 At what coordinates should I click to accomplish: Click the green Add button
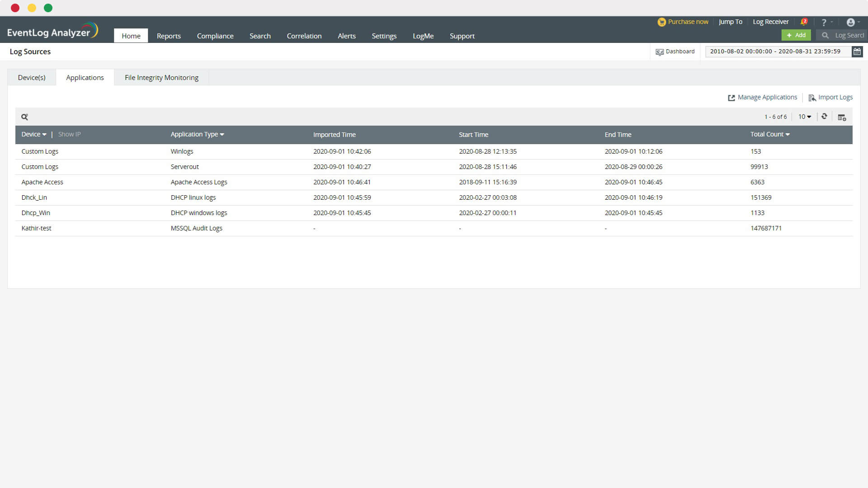click(x=796, y=35)
